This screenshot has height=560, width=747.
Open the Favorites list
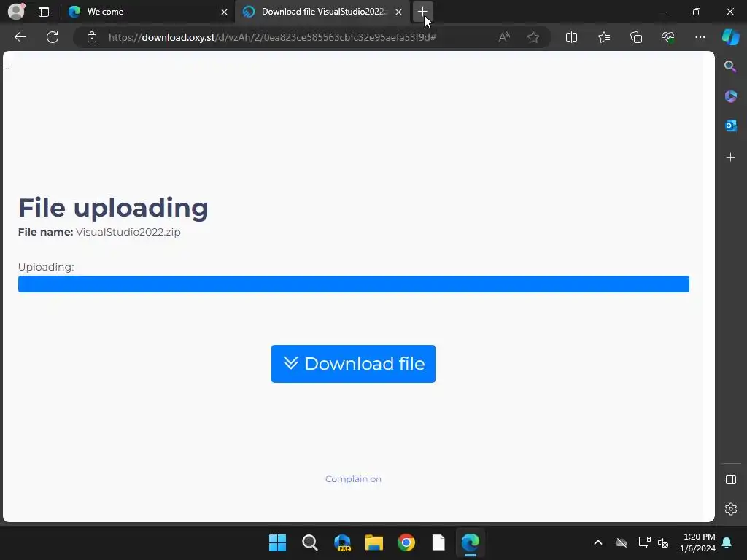click(x=604, y=37)
